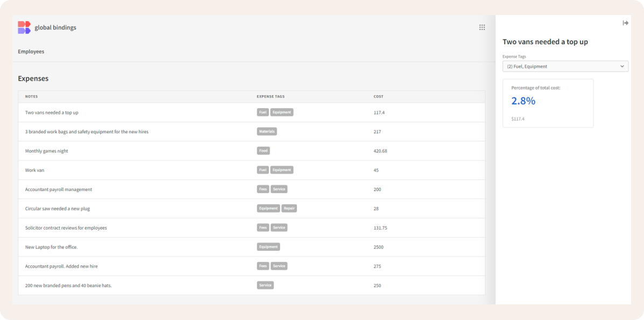Click the Equipment tag on the Work van row

point(281,169)
